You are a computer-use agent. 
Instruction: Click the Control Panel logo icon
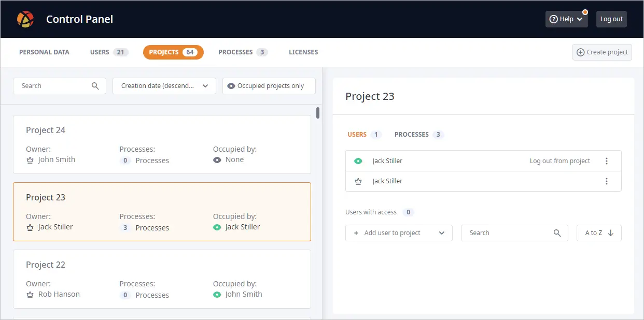(25, 19)
